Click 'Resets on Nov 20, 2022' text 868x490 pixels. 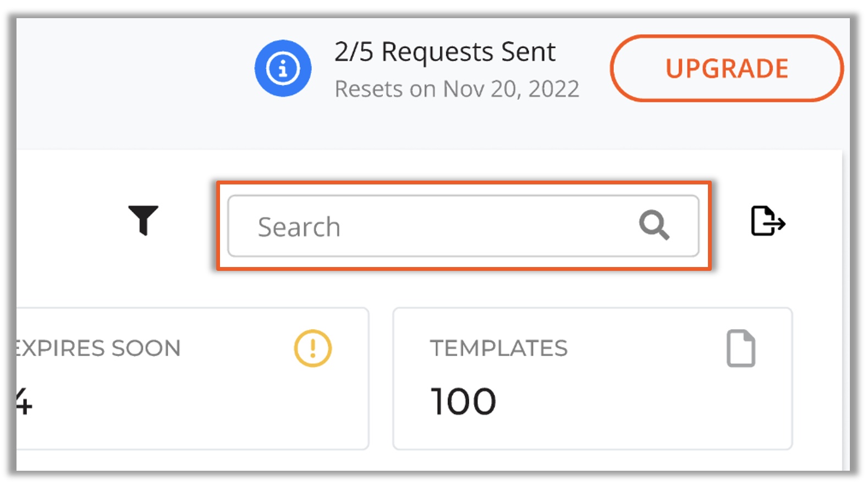(x=457, y=89)
